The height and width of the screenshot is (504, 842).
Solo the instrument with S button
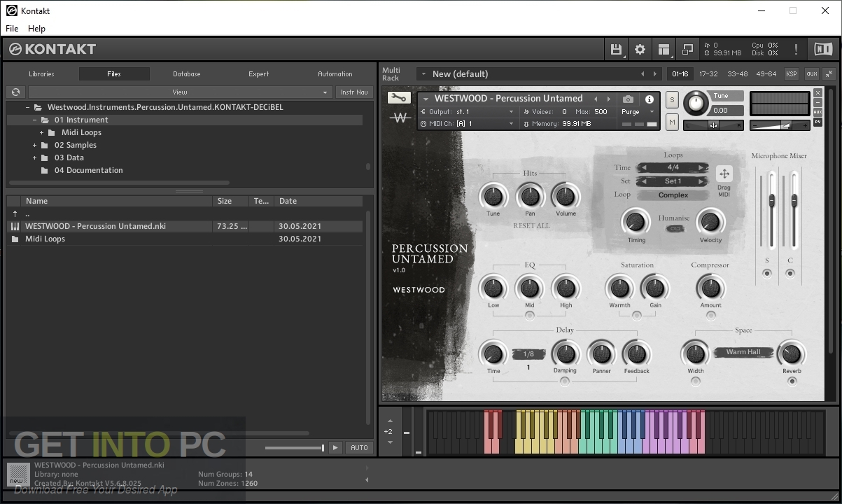(x=672, y=99)
